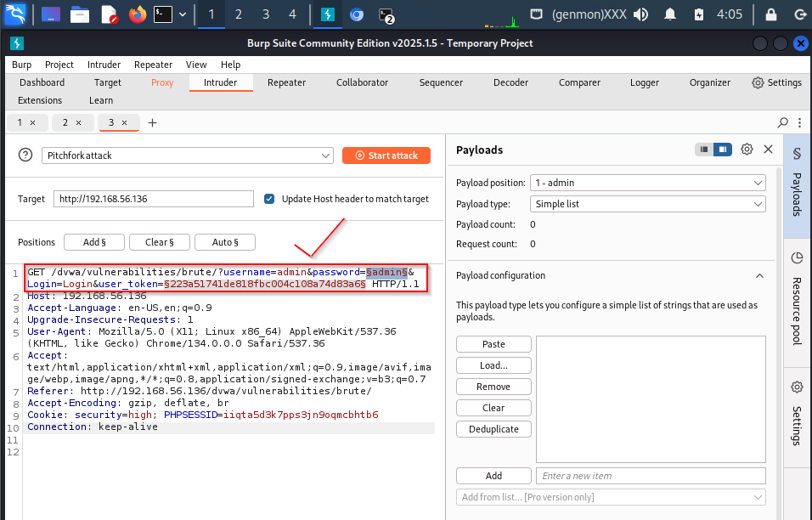Switch to the Decoder tab
The width and height of the screenshot is (812, 520).
point(510,83)
